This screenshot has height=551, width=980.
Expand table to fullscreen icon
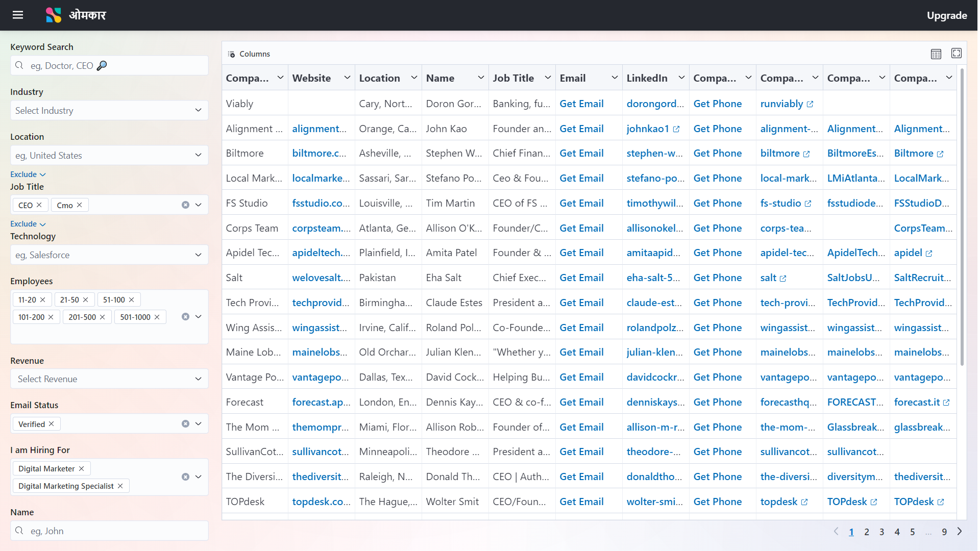(x=956, y=53)
